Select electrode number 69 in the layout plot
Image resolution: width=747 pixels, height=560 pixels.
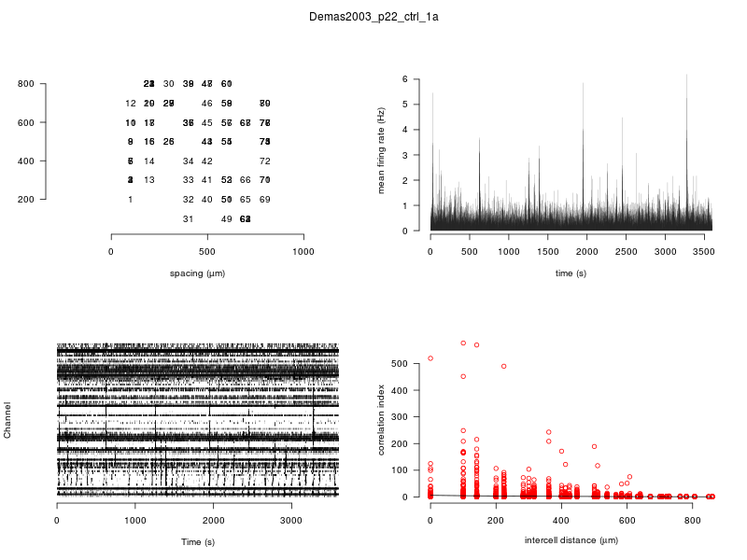[264, 200]
